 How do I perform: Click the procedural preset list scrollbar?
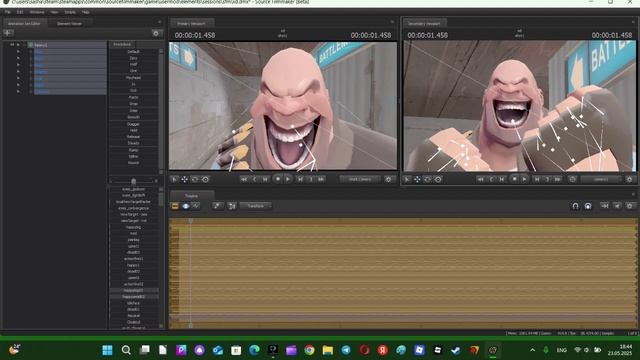click(x=161, y=110)
